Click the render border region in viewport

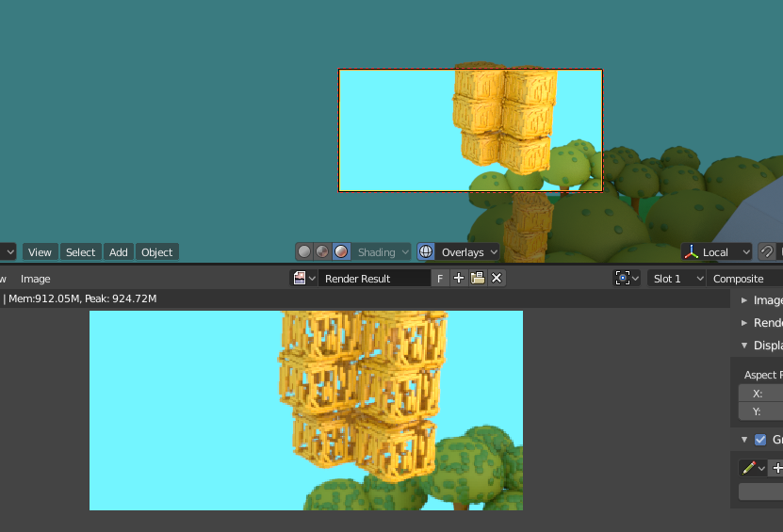click(x=470, y=130)
